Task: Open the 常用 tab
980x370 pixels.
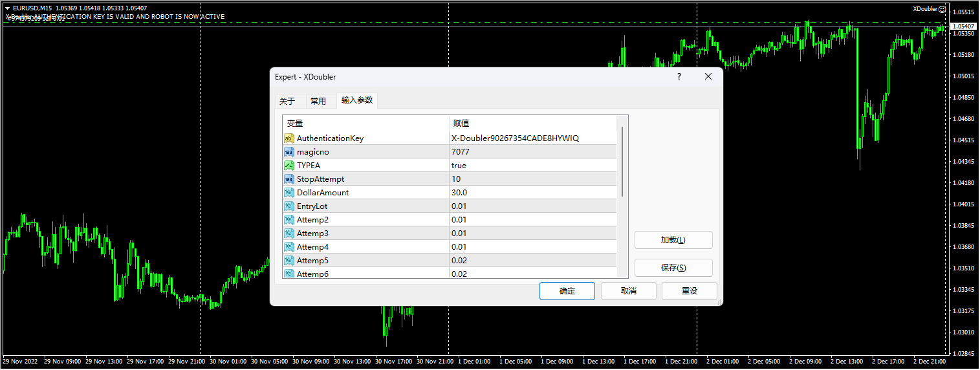Action: (x=318, y=101)
